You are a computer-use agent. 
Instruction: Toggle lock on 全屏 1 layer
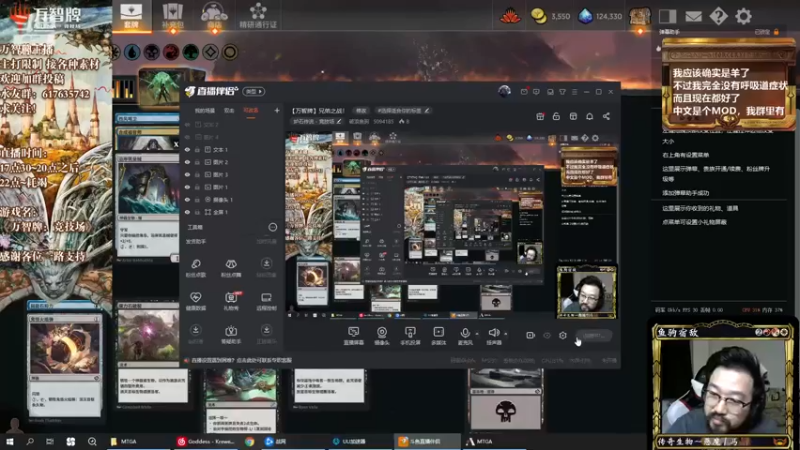click(197, 212)
